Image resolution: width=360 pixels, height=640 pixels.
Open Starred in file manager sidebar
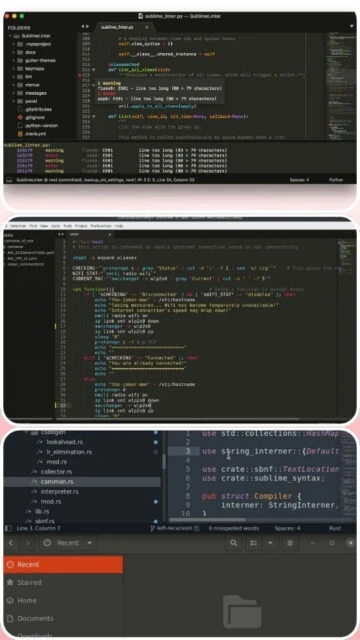(x=63, y=582)
